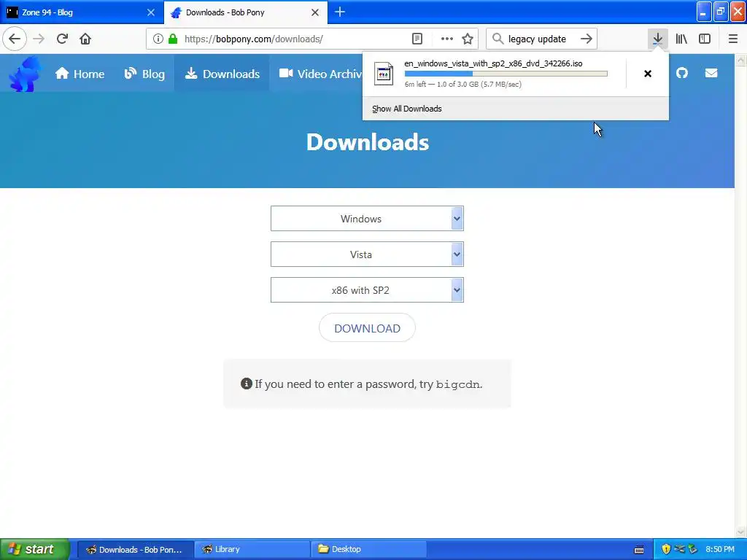Toggle the downloads toolbar arrow button
The height and width of the screenshot is (560, 747).
click(657, 39)
